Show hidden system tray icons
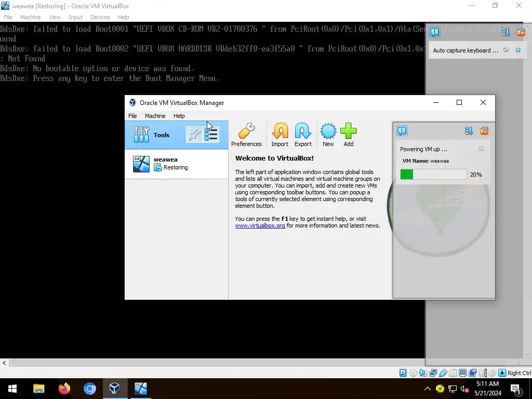Screen dimensions: 532x399 point(428,389)
